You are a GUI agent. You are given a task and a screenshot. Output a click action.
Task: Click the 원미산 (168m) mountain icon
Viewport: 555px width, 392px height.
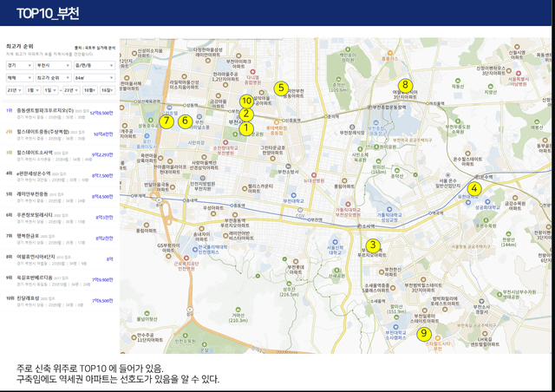pyautogui.click(x=379, y=161)
